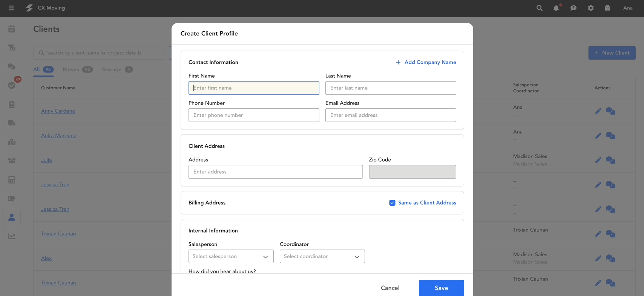The image size is (644, 296).
Task: Click the Add Company Name link
Action: point(426,62)
